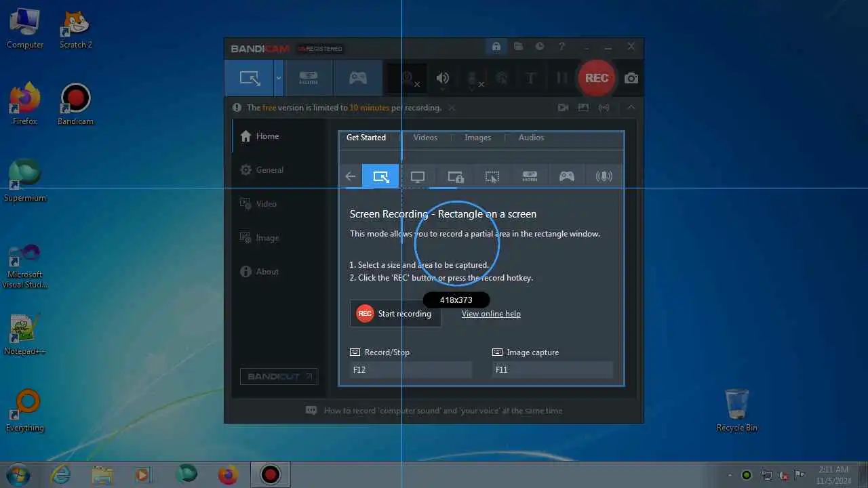Click the lock icon in title bar
The height and width of the screenshot is (488, 868).
tap(496, 47)
